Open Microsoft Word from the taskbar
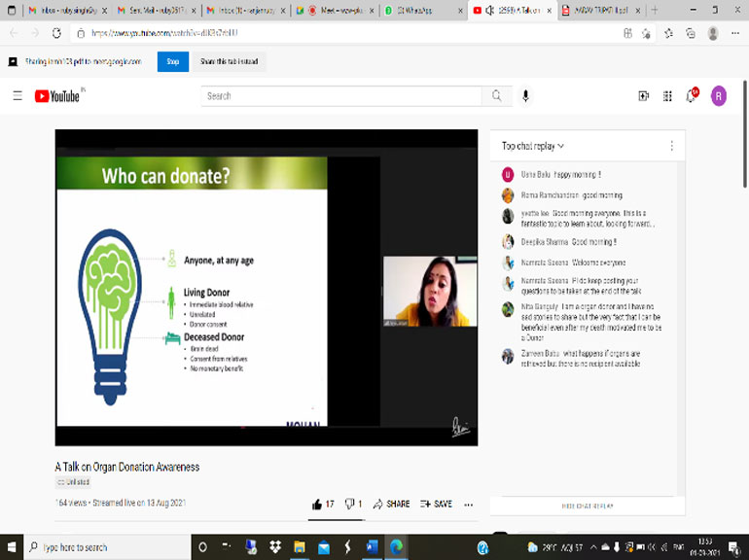749x560 pixels. click(x=373, y=547)
